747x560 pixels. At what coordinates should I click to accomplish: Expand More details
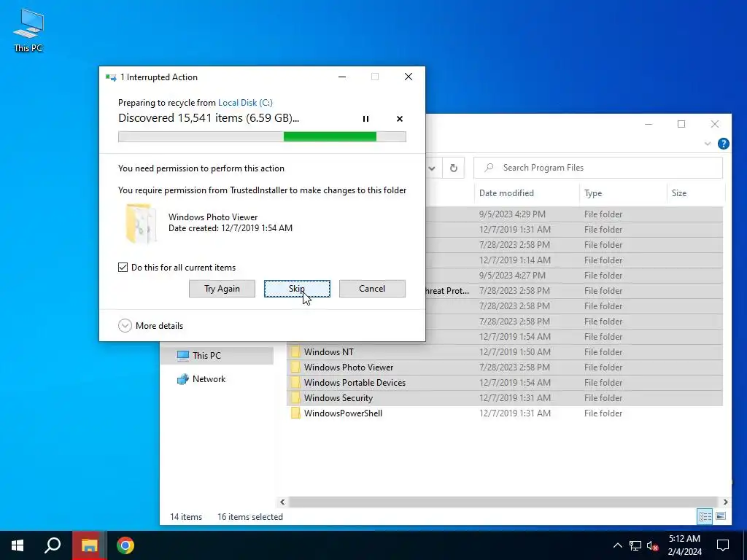(150, 326)
